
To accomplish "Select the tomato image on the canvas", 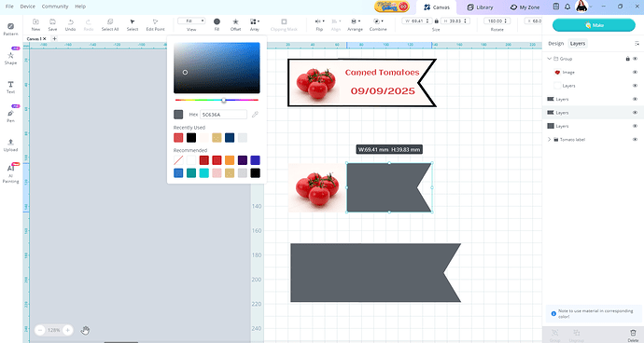I will click(x=317, y=188).
